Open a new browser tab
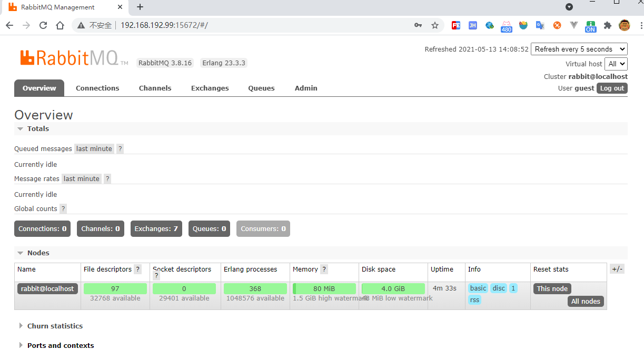Screen dimensions: 644x350 140,7
